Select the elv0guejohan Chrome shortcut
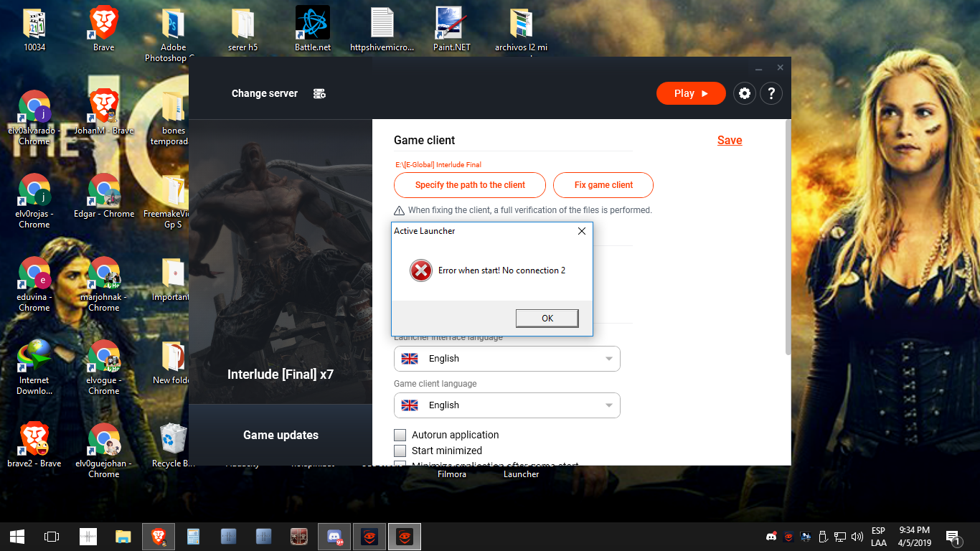Screen dimensions: 980x551 [104, 451]
